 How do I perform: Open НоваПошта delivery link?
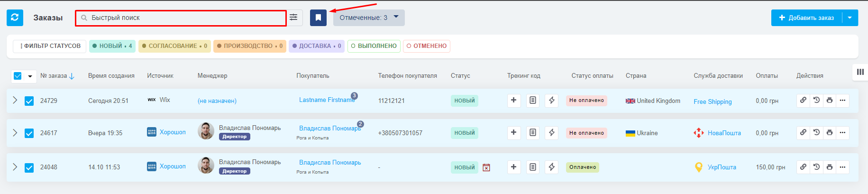[724, 133]
